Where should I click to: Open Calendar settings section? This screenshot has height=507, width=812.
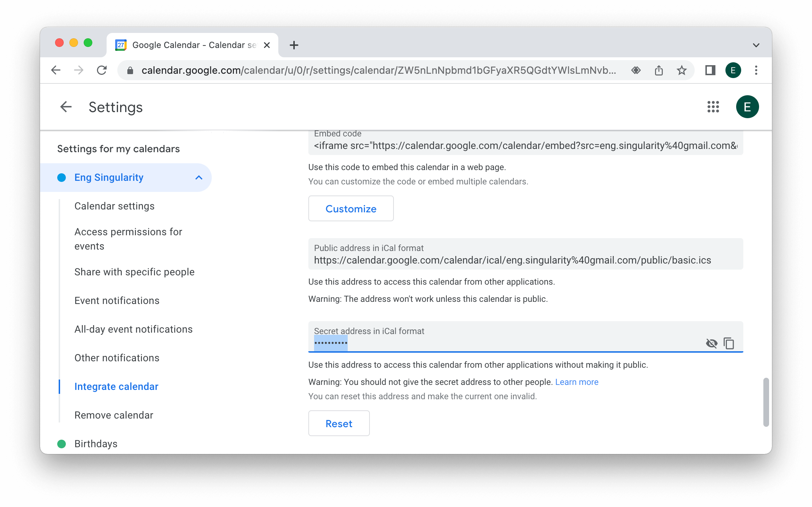[114, 206]
